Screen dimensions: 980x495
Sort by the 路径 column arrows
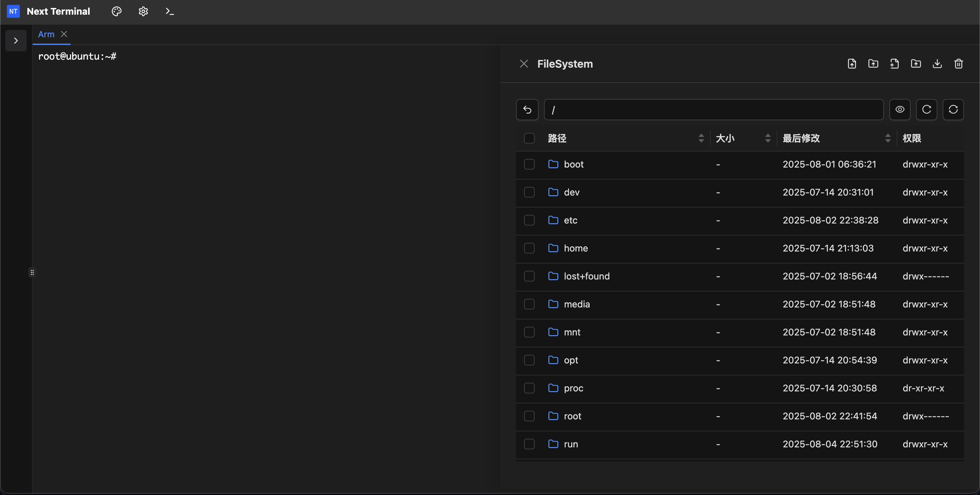coord(701,138)
